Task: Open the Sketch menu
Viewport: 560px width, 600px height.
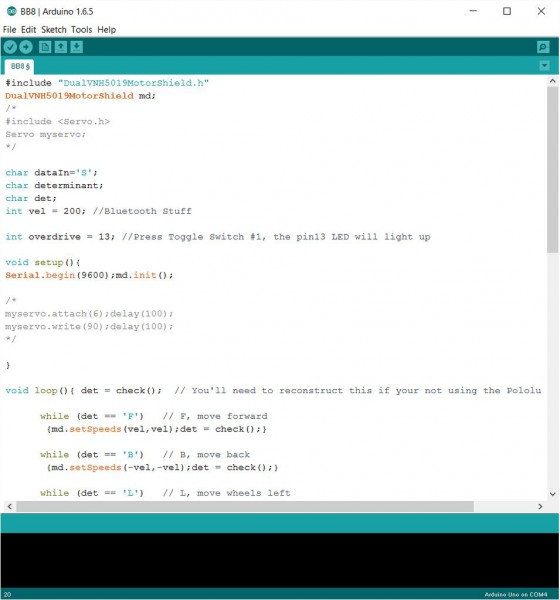Action: point(54,29)
